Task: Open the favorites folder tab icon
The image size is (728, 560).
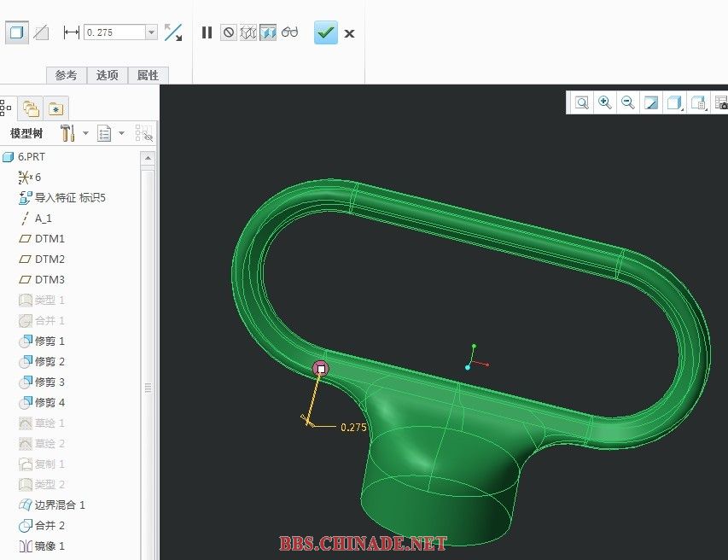Action: (55, 108)
